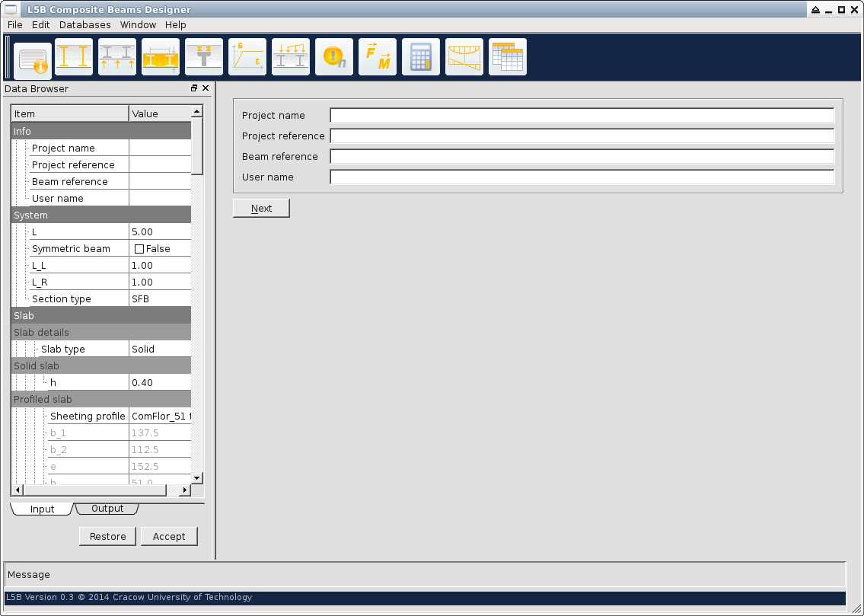Open the force and moment (F M) icon
Screen dimensions: 864x616
(378, 57)
